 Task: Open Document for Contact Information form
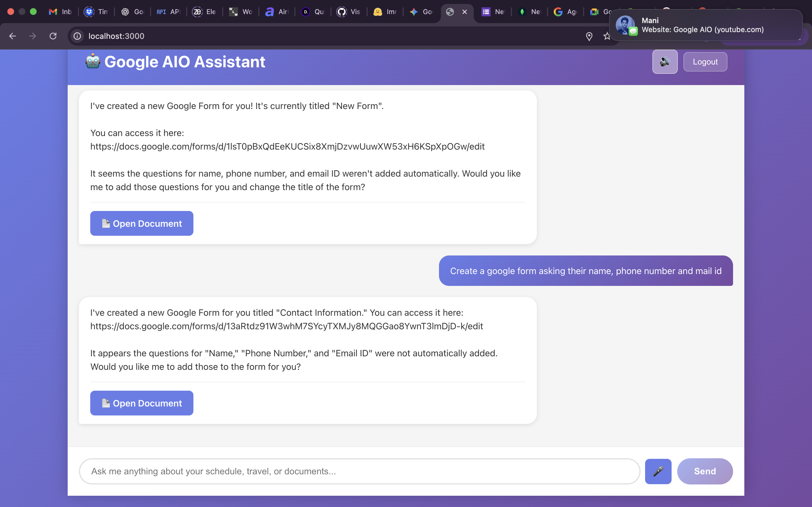tap(142, 403)
